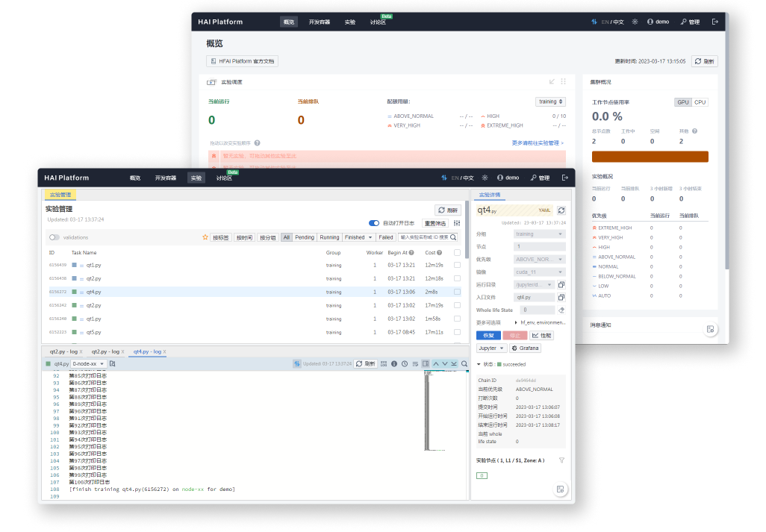Check the box for qt1.py costing 1m58s
The image size is (766, 532).
click(457, 319)
